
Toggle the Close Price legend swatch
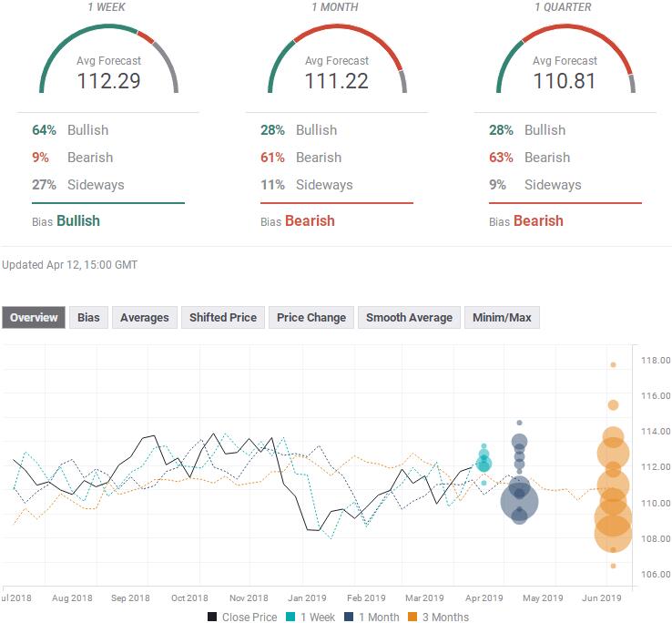click(x=211, y=617)
